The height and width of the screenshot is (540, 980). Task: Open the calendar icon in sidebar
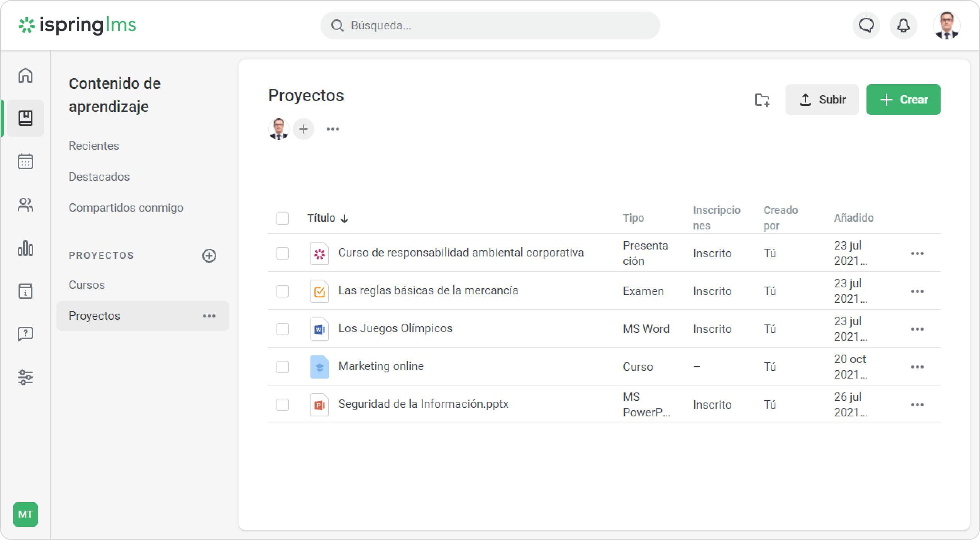pos(25,161)
